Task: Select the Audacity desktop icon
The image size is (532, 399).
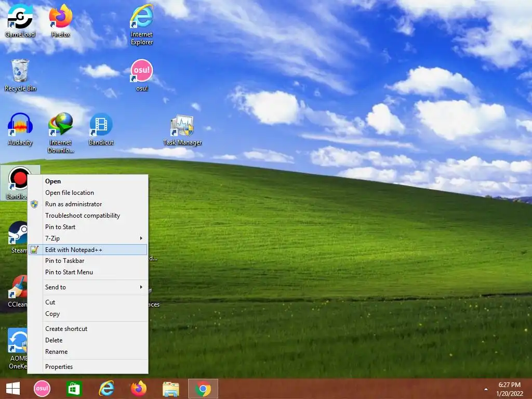Action: point(20,129)
